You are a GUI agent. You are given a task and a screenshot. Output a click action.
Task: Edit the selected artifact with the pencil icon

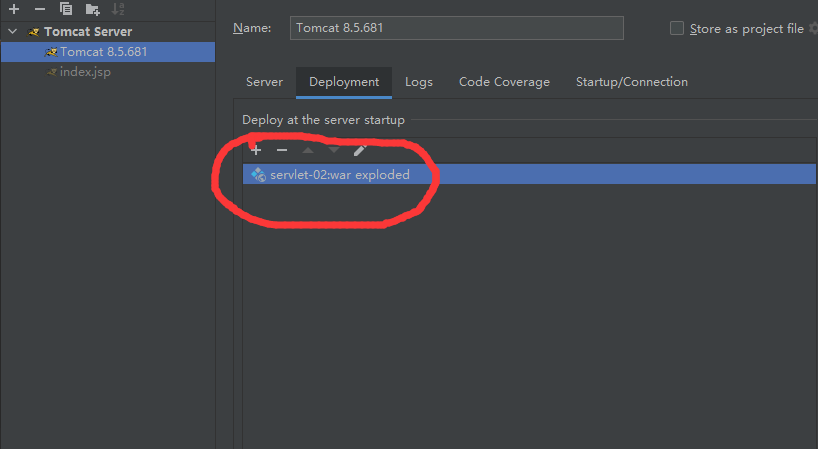coord(360,150)
